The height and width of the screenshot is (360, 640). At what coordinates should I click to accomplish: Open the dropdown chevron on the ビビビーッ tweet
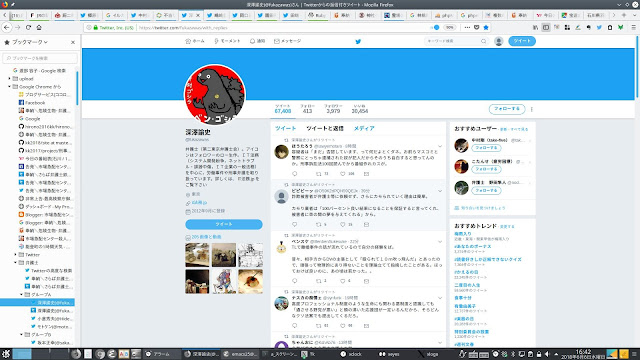tap(440, 191)
